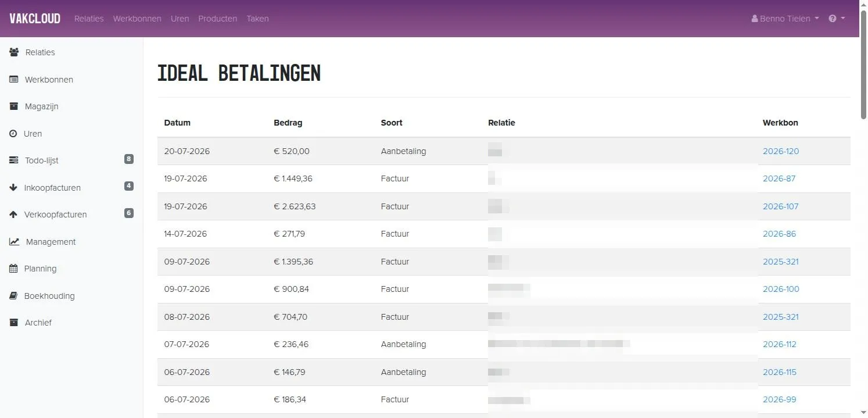
Task: Open the Benno Tielen user dropdown
Action: point(785,19)
